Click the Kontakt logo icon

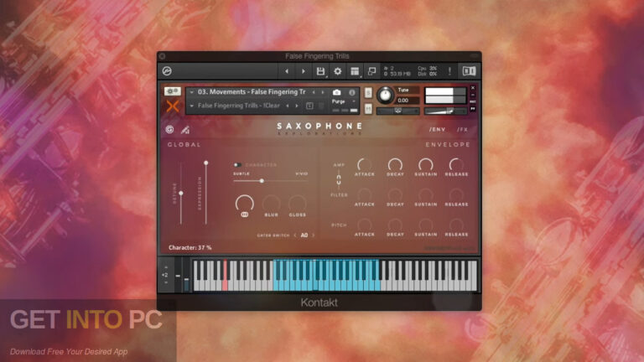click(x=167, y=71)
